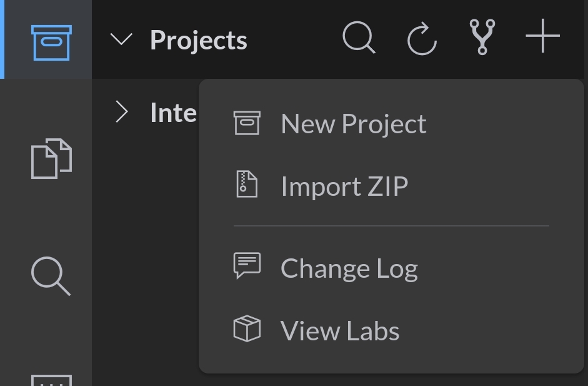Click the search icon in Projects header
588x386 pixels.
coord(359,38)
